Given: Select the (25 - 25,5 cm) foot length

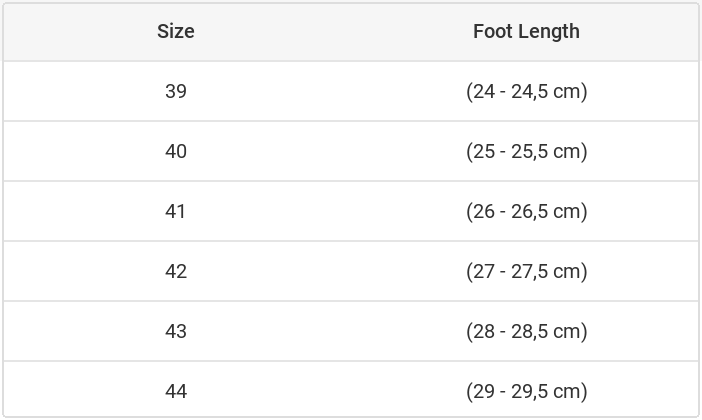Looking at the screenshot, I should pos(526,151).
